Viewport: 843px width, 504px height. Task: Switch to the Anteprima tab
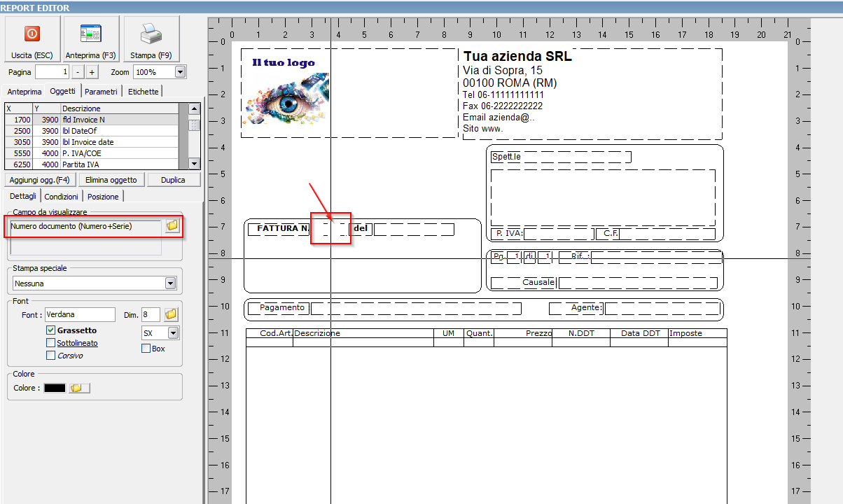[x=25, y=92]
